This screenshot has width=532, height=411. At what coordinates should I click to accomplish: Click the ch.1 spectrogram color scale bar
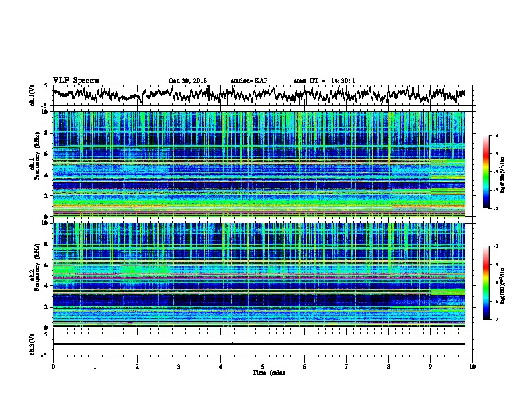(x=486, y=172)
